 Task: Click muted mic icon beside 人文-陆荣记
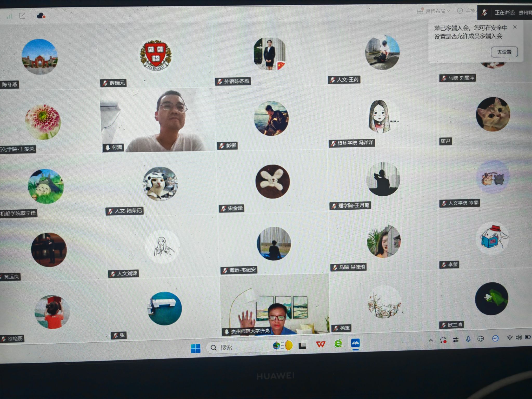[x=110, y=211]
